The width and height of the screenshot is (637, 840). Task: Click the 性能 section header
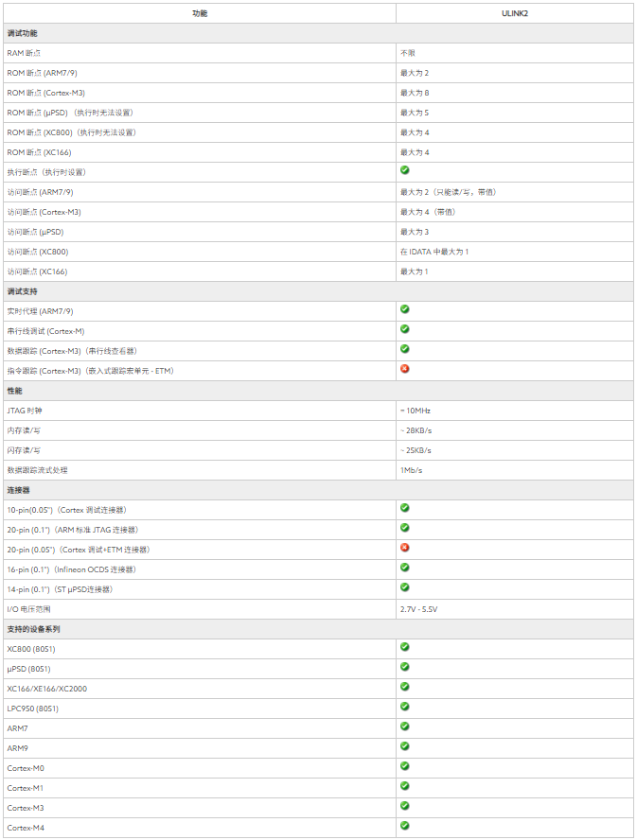[14, 391]
